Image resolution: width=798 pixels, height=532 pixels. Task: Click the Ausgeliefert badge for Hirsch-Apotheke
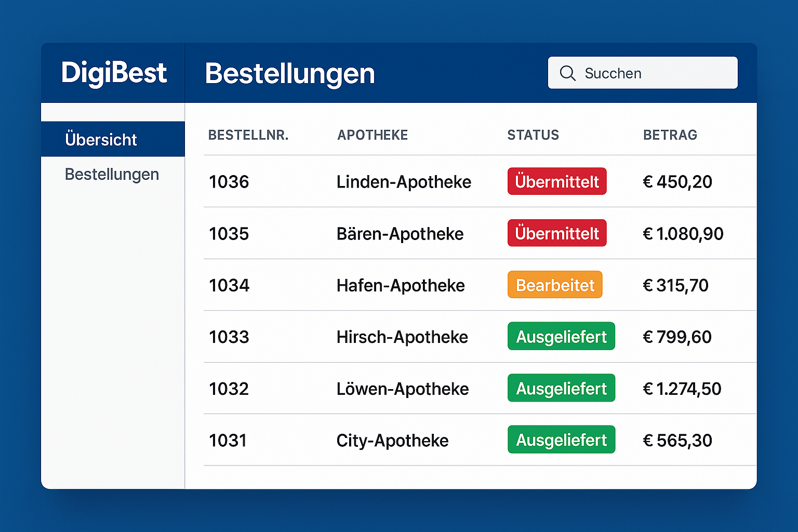click(561, 337)
